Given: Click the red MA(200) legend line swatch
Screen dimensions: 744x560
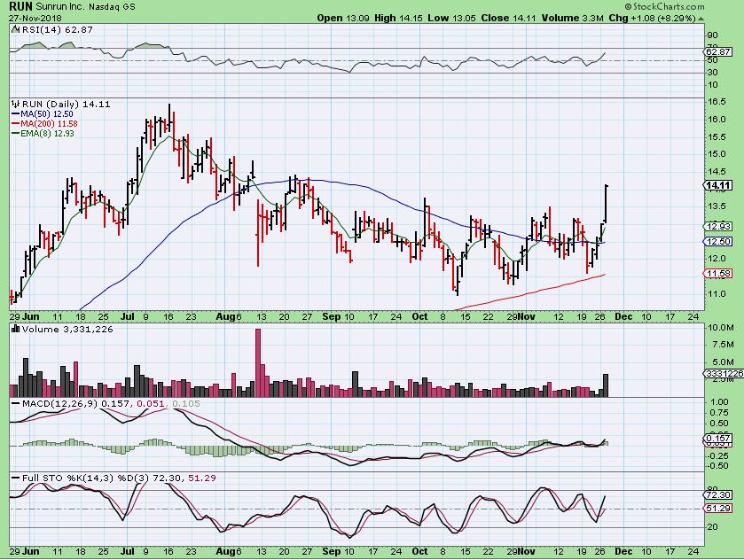Looking at the screenshot, I should click(15, 124).
